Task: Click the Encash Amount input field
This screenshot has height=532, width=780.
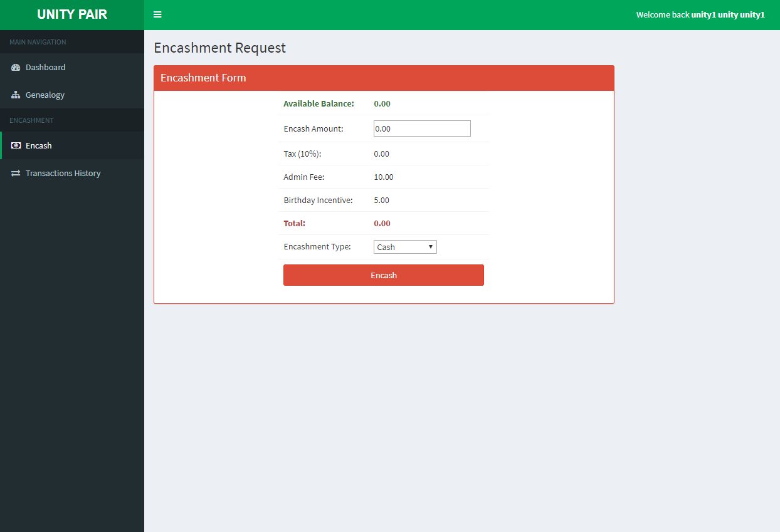Action: point(422,128)
